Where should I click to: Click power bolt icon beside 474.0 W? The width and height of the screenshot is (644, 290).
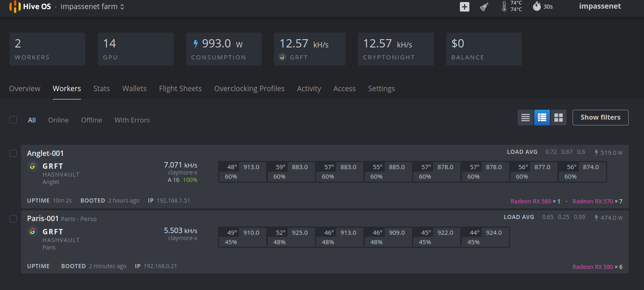click(596, 217)
